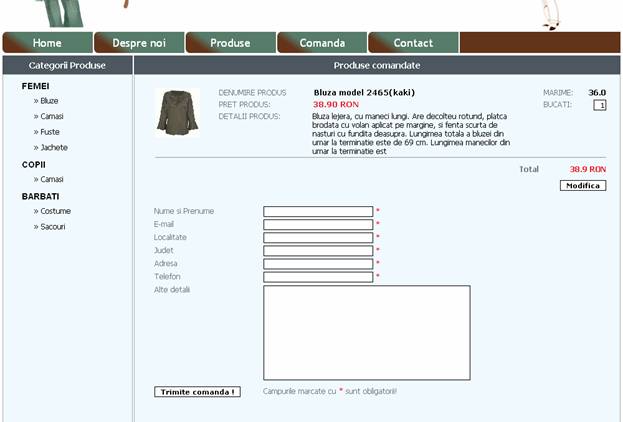Screen dimensions: 623x422
Task: Select Bluze under FEMEI category
Action: coord(49,101)
